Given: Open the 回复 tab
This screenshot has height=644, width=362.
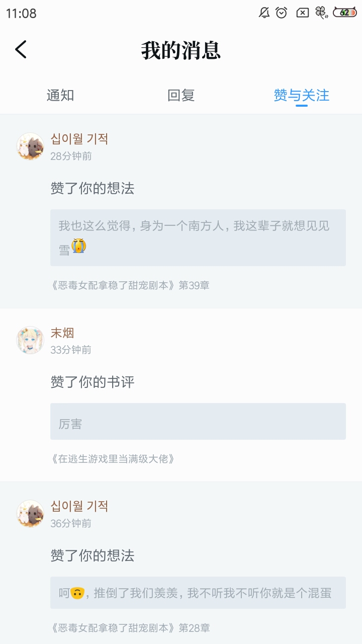Looking at the screenshot, I should pyautogui.click(x=181, y=95).
